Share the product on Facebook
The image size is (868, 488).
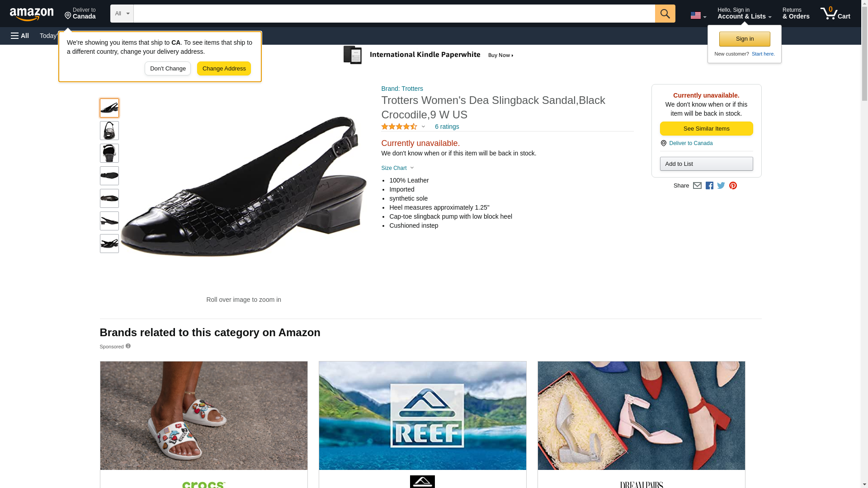(x=709, y=186)
